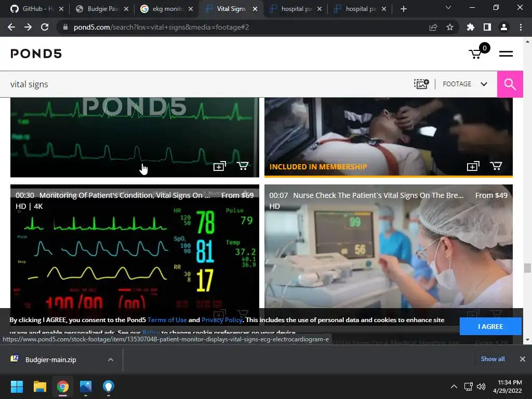Click the scrollbar down arrow
This screenshot has width=532, height=399.
tap(527, 340)
